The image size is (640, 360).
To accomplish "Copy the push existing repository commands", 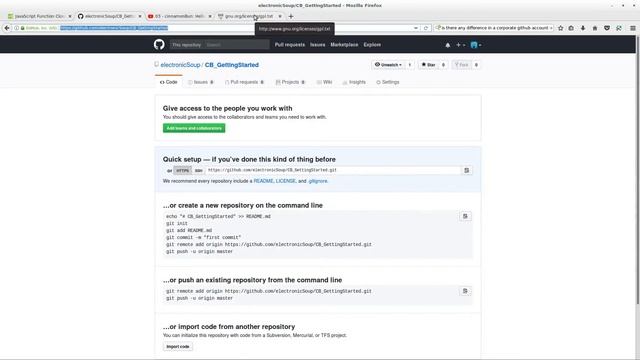I will click(465, 291).
